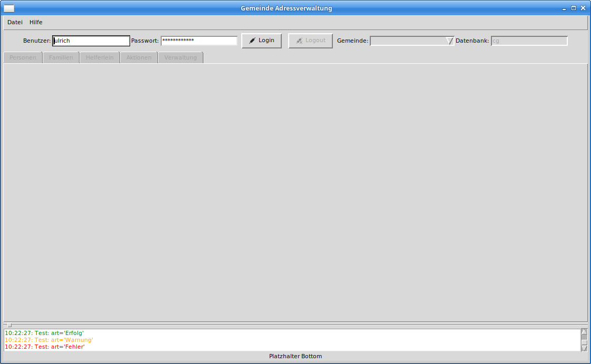Click the green 'Erfolg' log entry
The width and height of the screenshot is (591, 364).
44,333
